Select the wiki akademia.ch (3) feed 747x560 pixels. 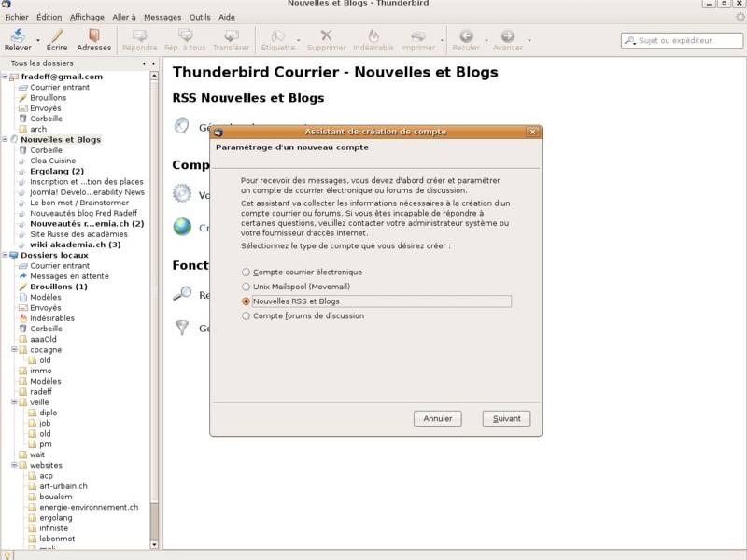(x=76, y=245)
